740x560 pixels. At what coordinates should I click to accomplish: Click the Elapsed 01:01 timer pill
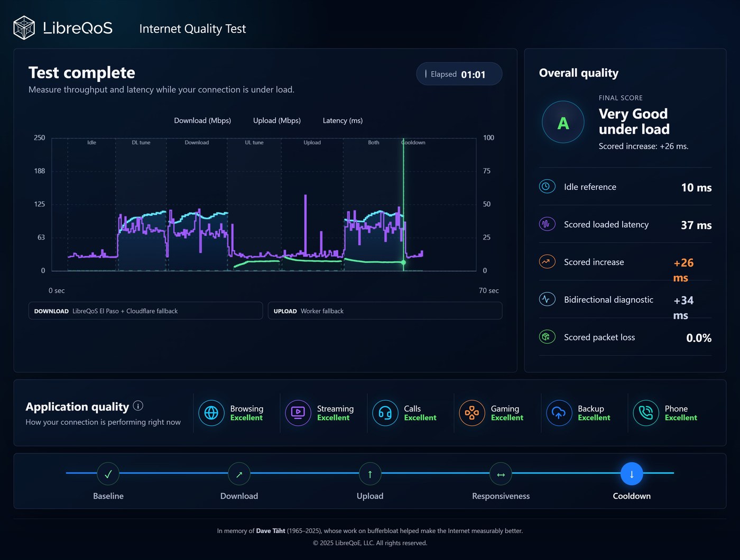(459, 74)
